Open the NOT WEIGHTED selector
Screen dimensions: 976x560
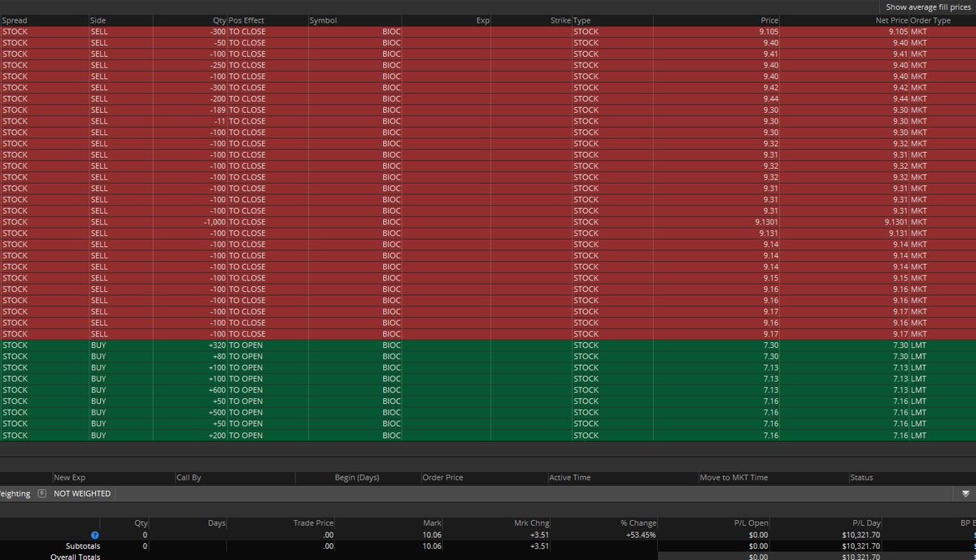[x=82, y=493]
